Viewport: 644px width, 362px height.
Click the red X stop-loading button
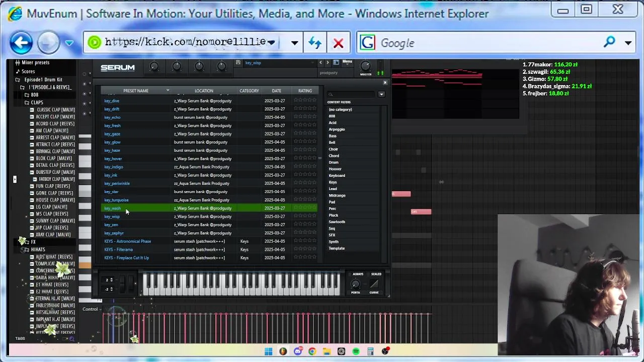(x=338, y=43)
